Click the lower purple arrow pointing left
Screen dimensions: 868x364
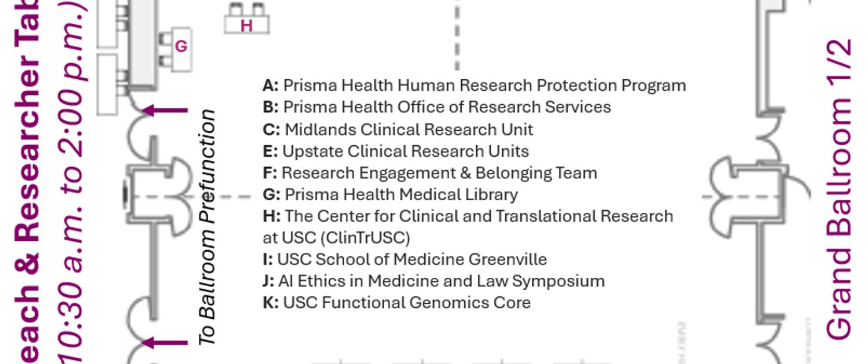click(165, 343)
